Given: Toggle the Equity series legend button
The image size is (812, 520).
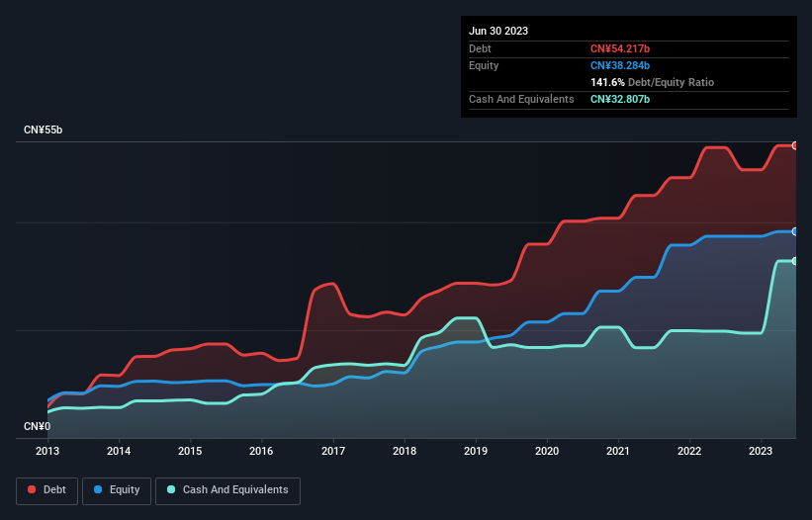Looking at the screenshot, I should 117,490.
